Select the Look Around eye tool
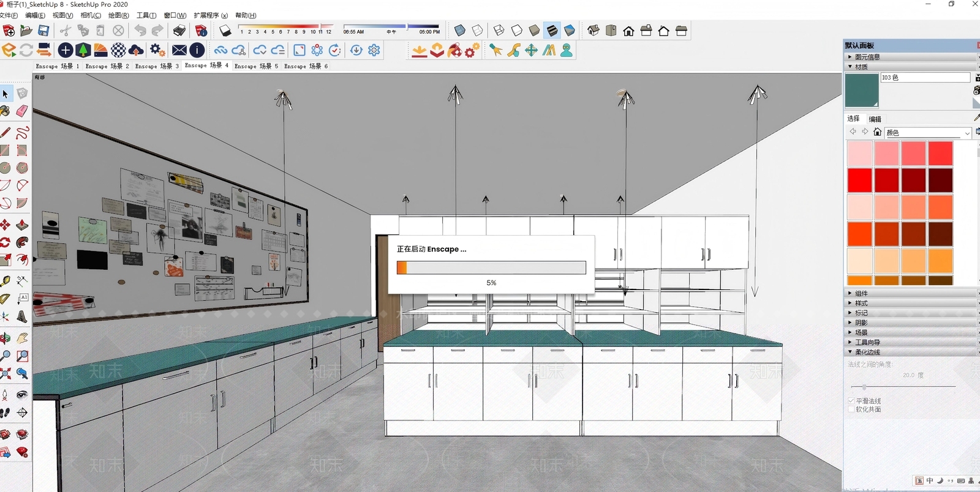 [22, 395]
